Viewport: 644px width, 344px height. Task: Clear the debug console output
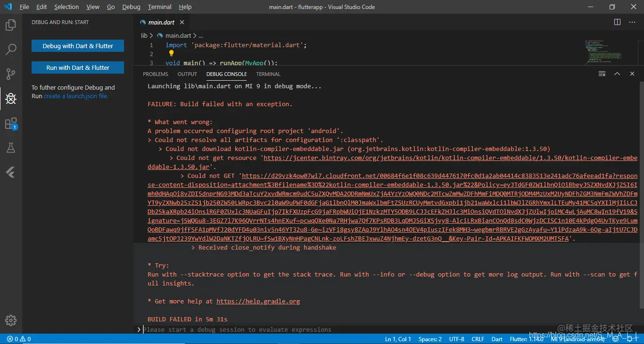pos(602,74)
